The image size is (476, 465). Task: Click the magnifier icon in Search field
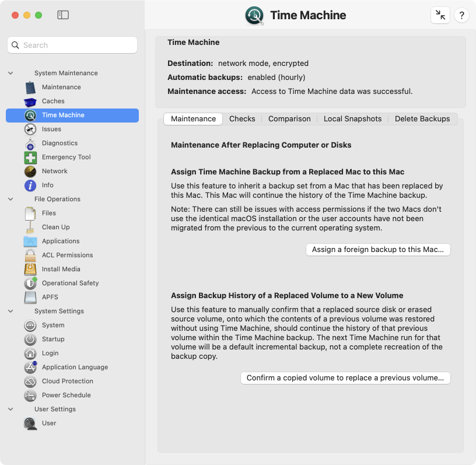coord(15,46)
